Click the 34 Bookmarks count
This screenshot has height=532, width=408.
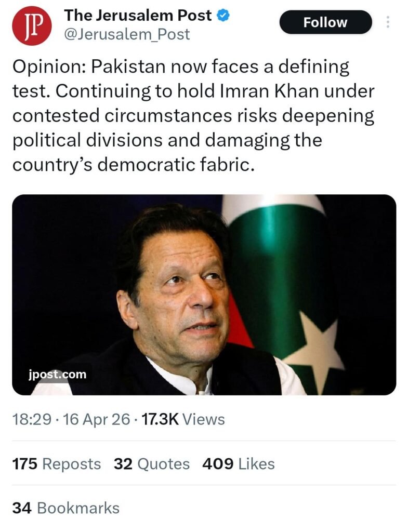tap(65, 508)
